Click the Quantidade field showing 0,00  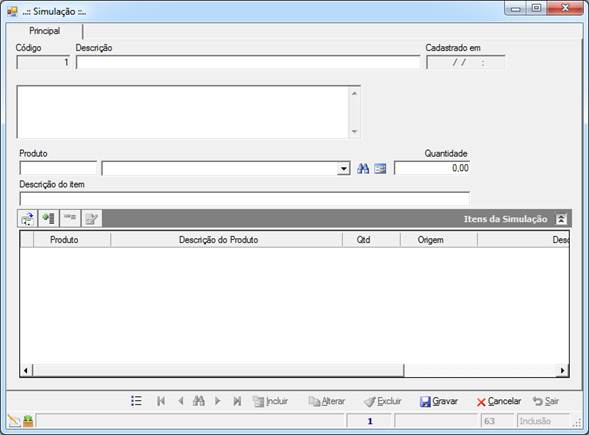coord(432,168)
